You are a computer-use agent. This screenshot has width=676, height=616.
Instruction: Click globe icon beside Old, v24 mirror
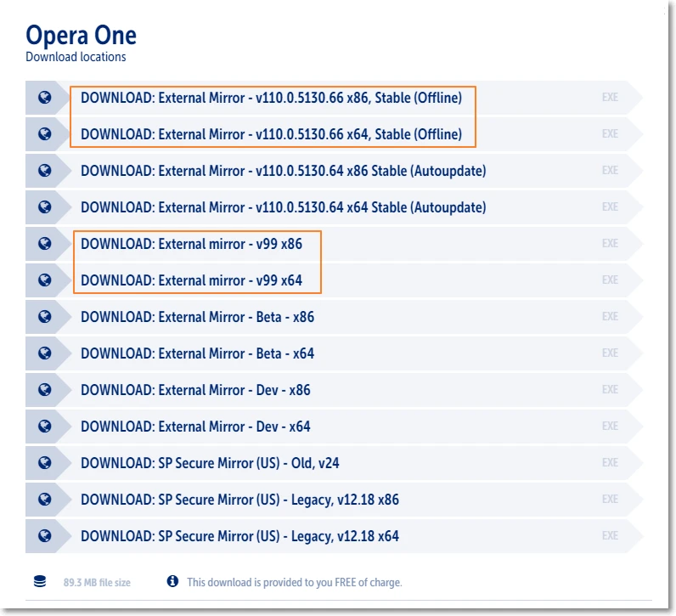coord(45,463)
